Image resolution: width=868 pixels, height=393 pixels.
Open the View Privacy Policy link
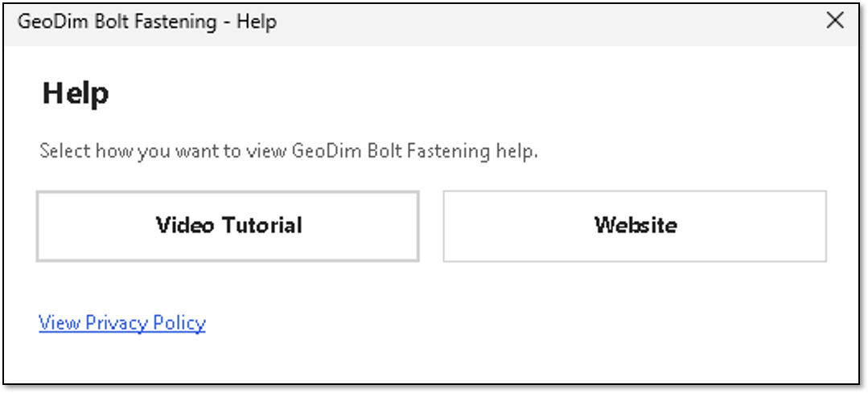coord(122,323)
